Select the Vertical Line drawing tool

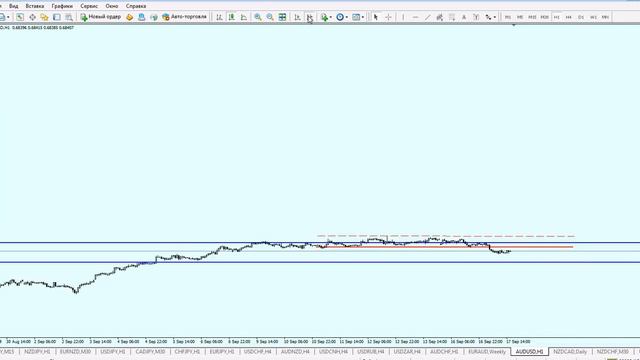tap(403, 17)
